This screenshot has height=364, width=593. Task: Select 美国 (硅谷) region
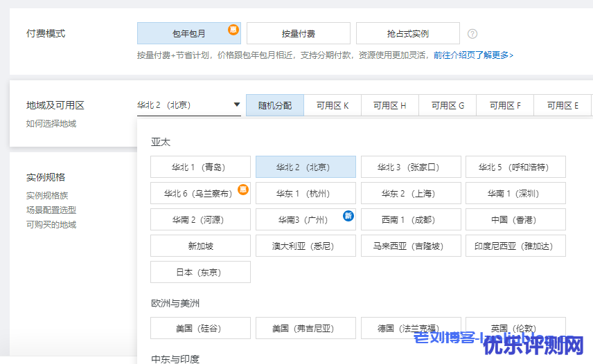[x=200, y=328]
